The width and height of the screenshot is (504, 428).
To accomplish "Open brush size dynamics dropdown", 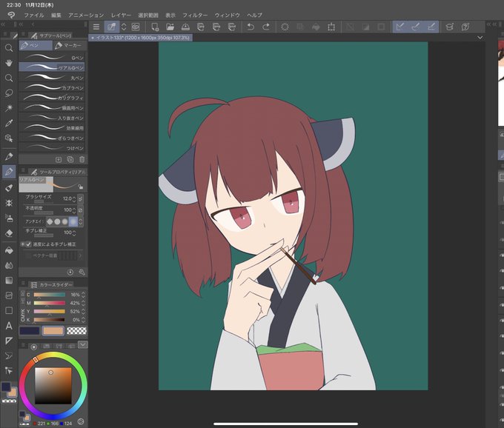I will coord(80,199).
